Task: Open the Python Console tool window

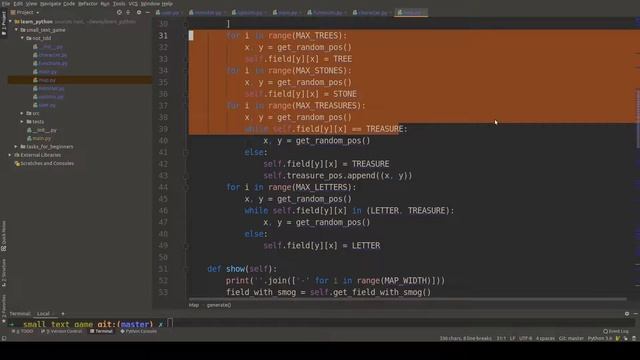Action: (x=139, y=331)
